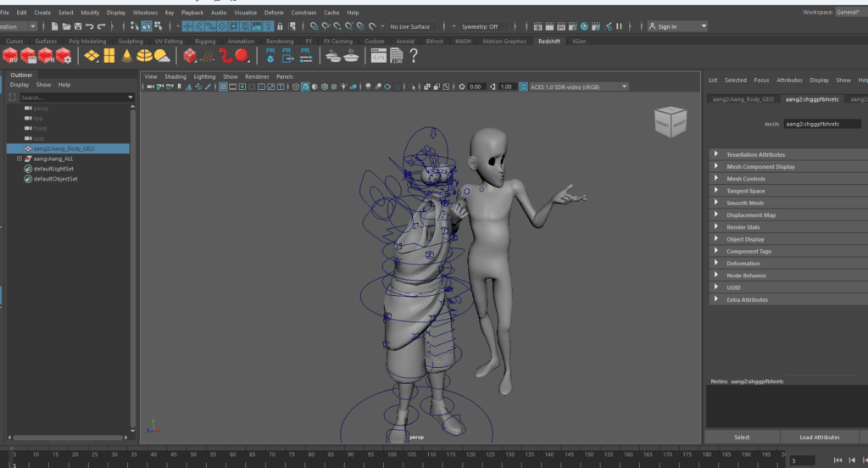The image size is (868, 468).
Task: Click the Load Attributes button
Action: point(820,437)
